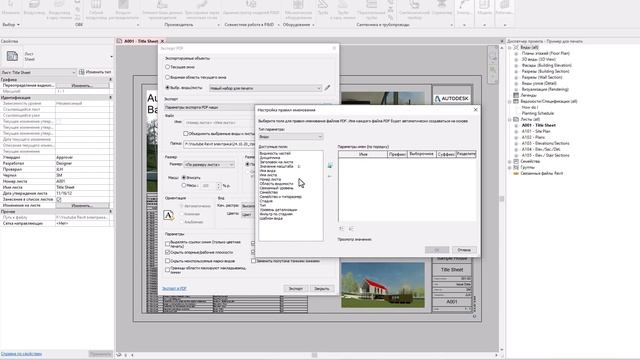The image size is (640, 360).
Task: Open the Выбор ribbon panel dropdown
Action: tap(11, 25)
